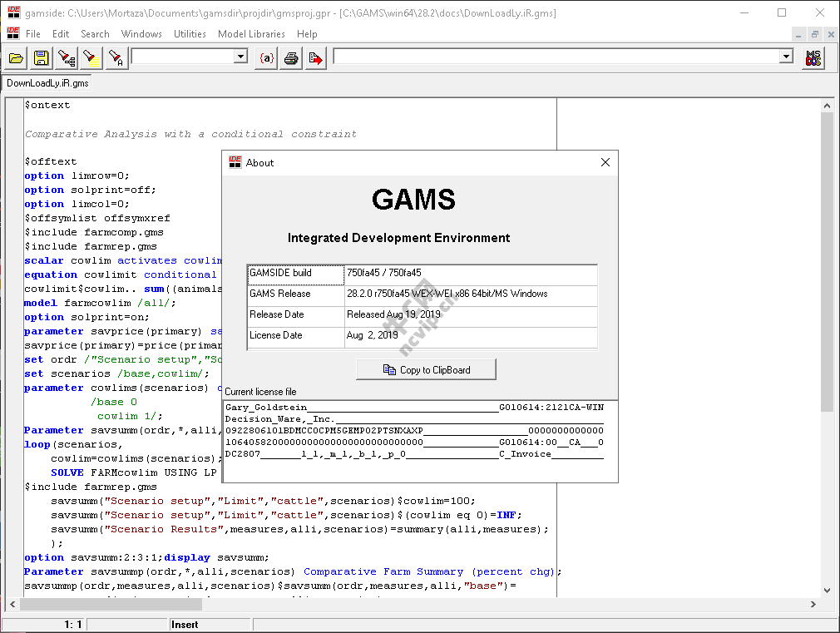Screen dimensions: 840x633
Task: Open the Utilities menu
Action: (x=190, y=34)
